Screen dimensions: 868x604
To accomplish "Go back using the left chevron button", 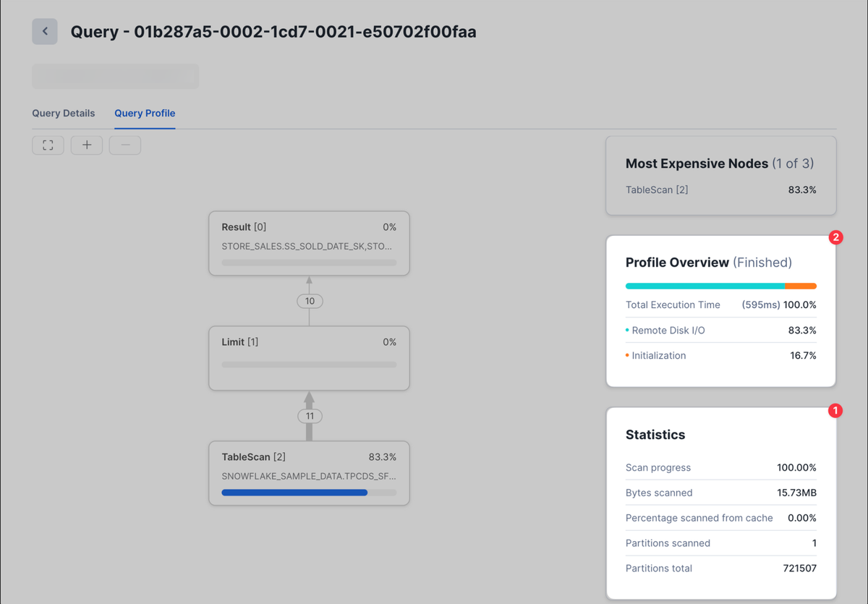I will point(45,32).
